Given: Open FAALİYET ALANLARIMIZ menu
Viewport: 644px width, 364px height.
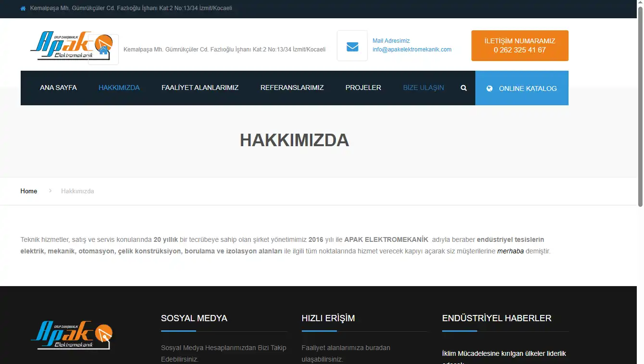Looking at the screenshot, I should click(200, 88).
